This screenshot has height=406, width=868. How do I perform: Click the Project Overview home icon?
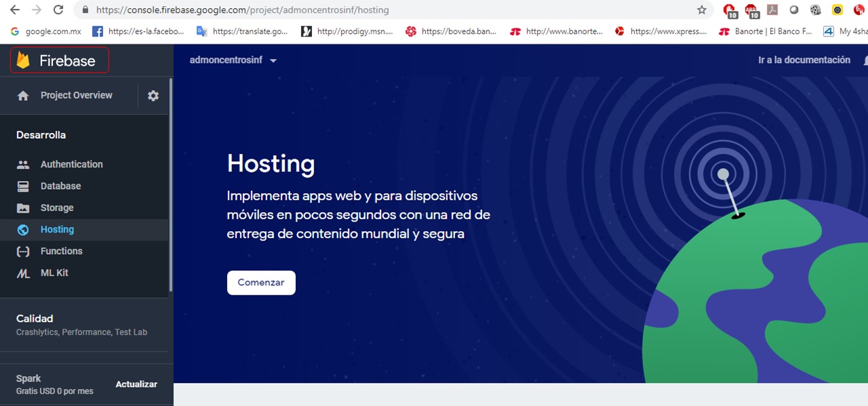[x=23, y=96]
